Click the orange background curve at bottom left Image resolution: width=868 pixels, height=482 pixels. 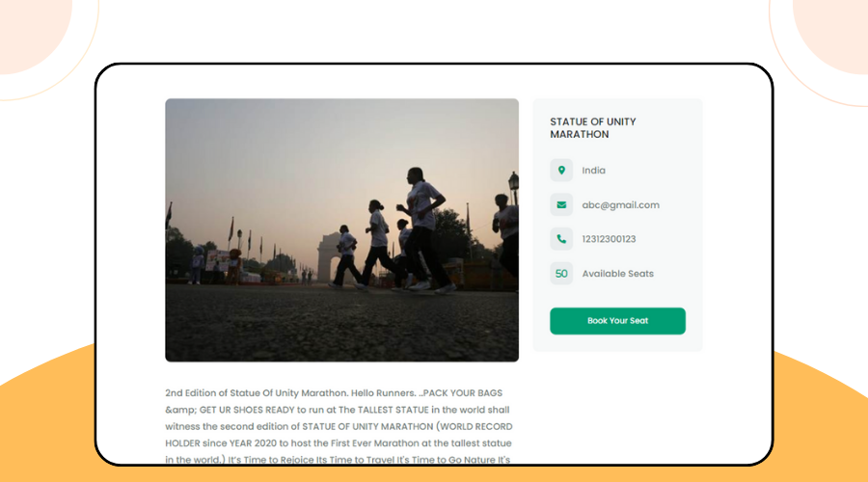47,420
